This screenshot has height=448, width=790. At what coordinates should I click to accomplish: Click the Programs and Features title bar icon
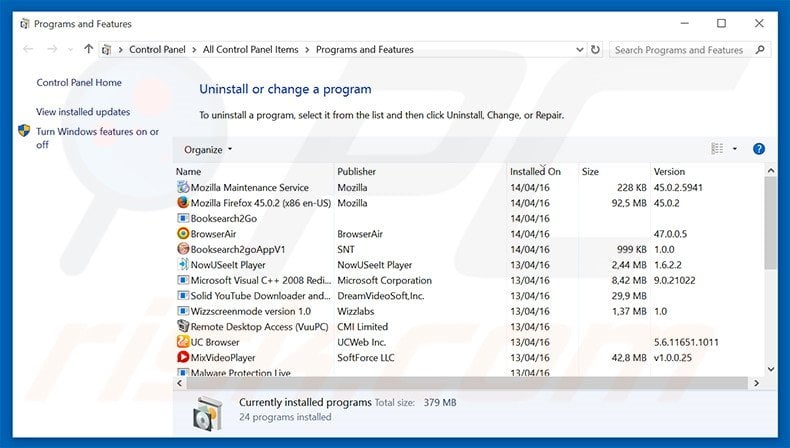pos(24,24)
